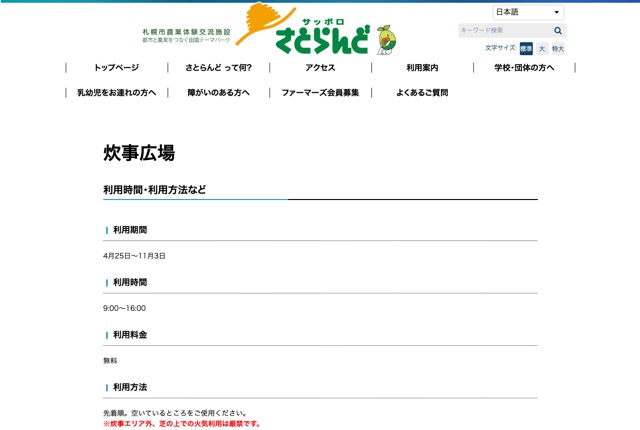Select the 利用期間 subheading
640x430 pixels.
tap(130, 230)
